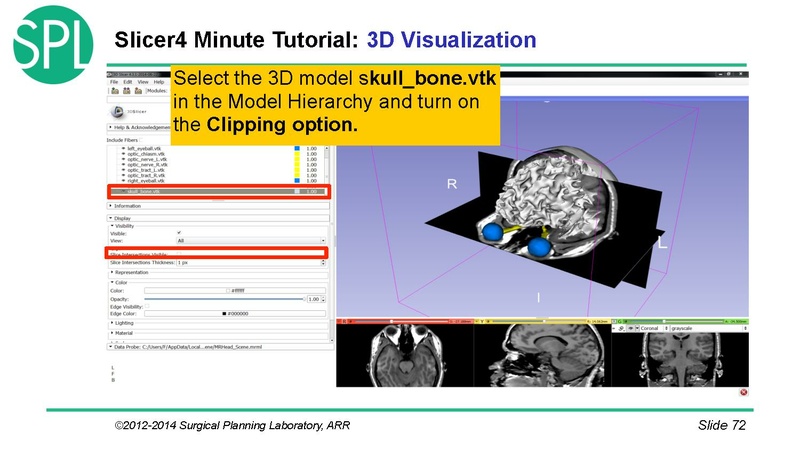
Task: Select optic_nerve_R.vtk in the model tree
Action: [147, 164]
